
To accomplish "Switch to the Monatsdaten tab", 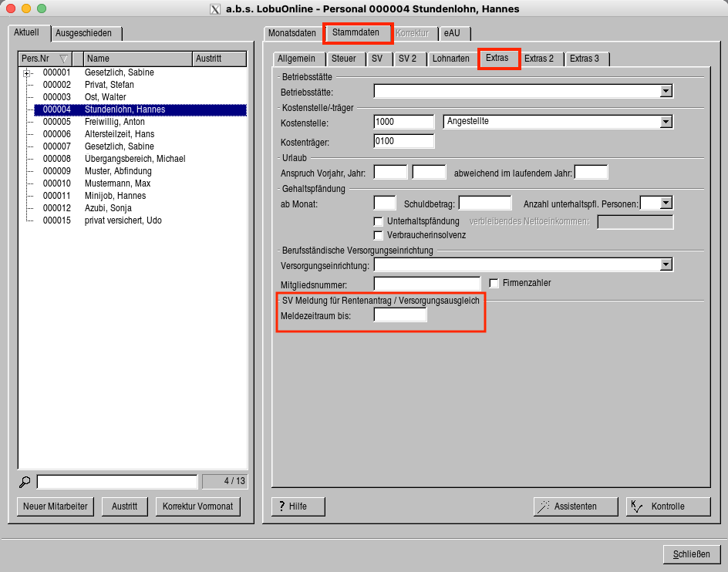I will pyautogui.click(x=292, y=33).
